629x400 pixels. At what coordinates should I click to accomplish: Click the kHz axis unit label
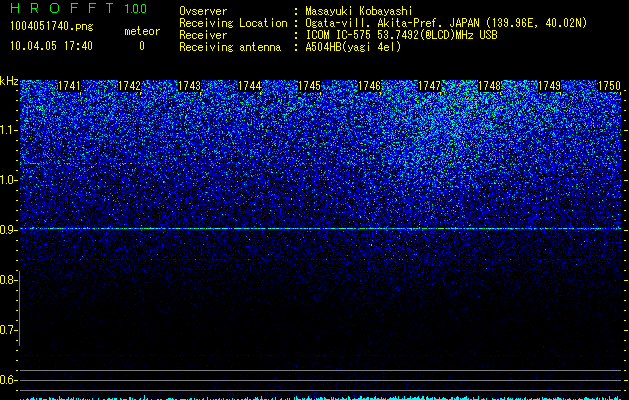(9, 81)
